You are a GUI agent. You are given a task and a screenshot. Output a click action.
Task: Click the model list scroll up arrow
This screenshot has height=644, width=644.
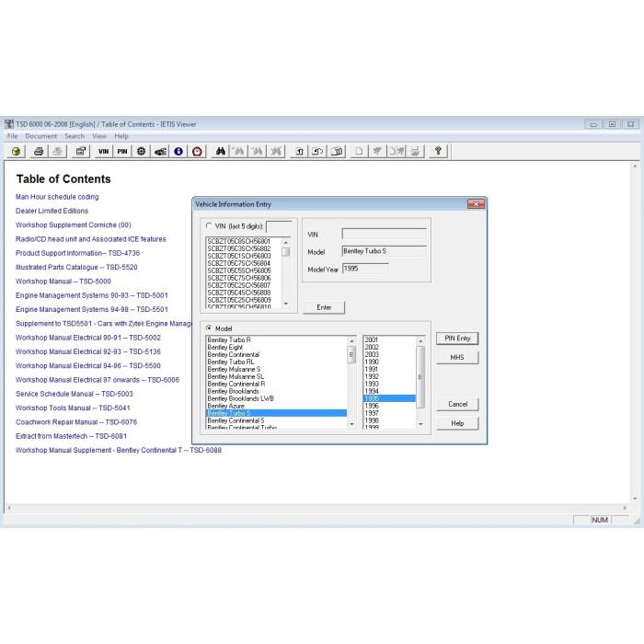click(x=351, y=341)
